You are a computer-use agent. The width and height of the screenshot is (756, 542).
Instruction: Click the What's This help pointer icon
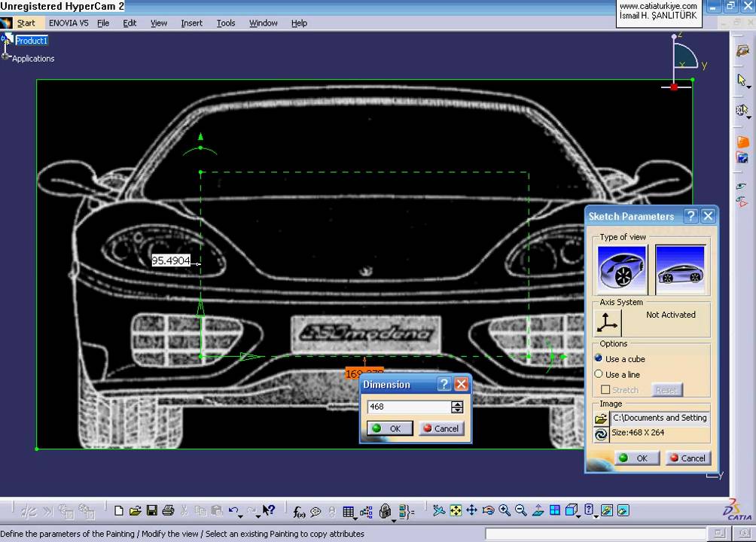[x=269, y=510]
